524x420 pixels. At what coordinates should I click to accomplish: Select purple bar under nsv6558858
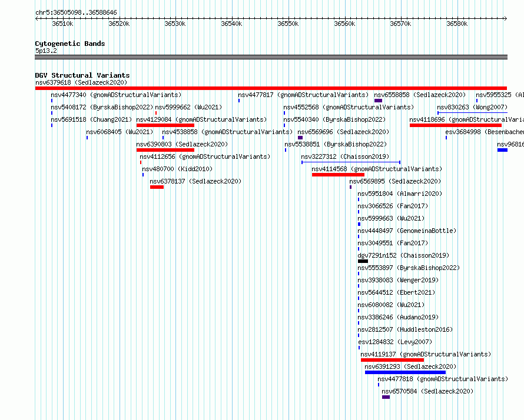click(379, 101)
